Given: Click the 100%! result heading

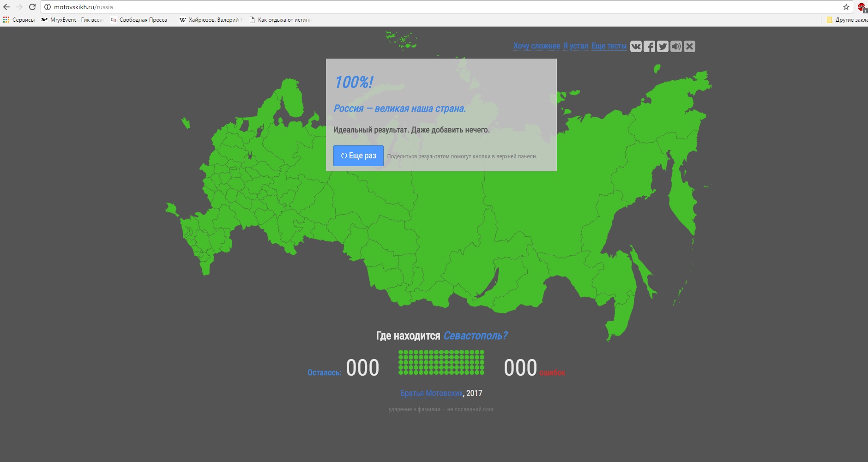Looking at the screenshot, I should pos(354,82).
